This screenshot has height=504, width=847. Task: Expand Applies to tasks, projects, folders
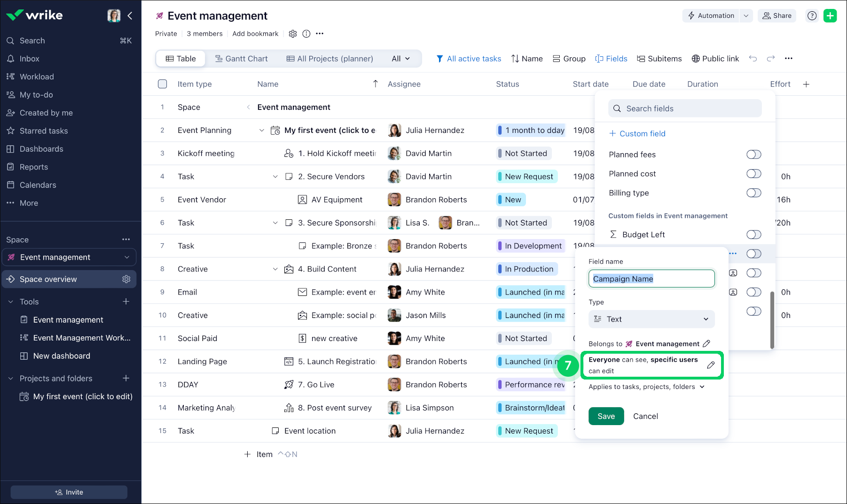pyautogui.click(x=647, y=387)
